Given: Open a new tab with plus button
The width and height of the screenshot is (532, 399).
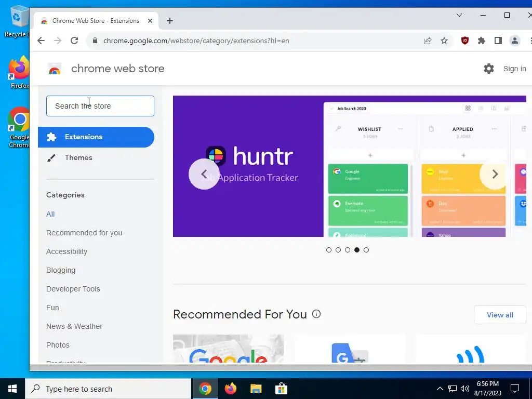Looking at the screenshot, I should (170, 21).
